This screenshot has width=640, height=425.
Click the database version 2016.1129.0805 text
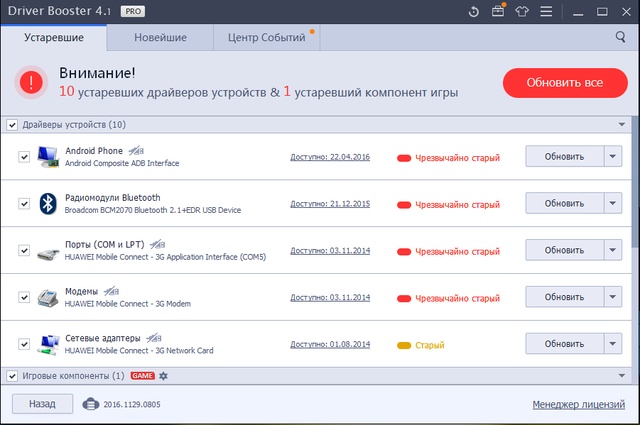click(x=132, y=405)
